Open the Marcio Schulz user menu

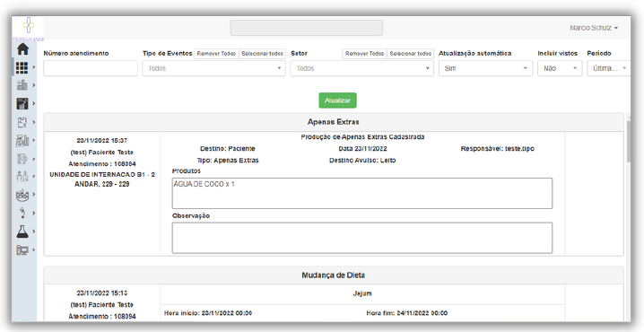[x=594, y=28]
